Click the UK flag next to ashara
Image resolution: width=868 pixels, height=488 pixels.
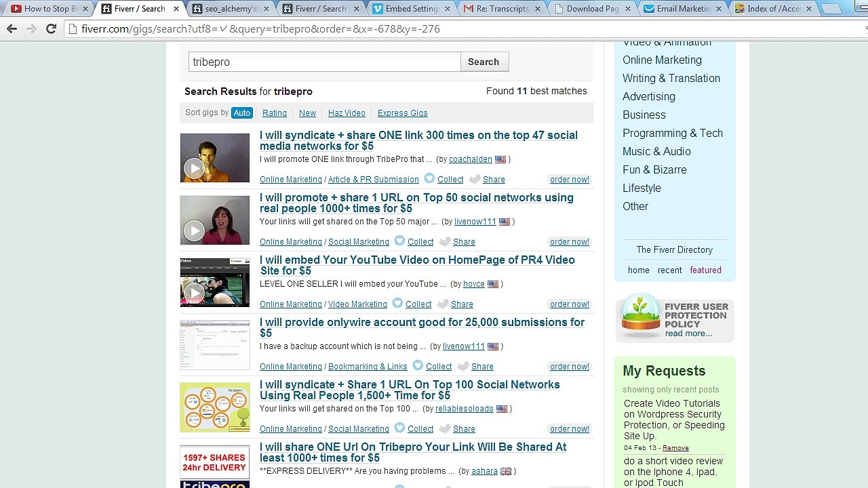click(506, 471)
